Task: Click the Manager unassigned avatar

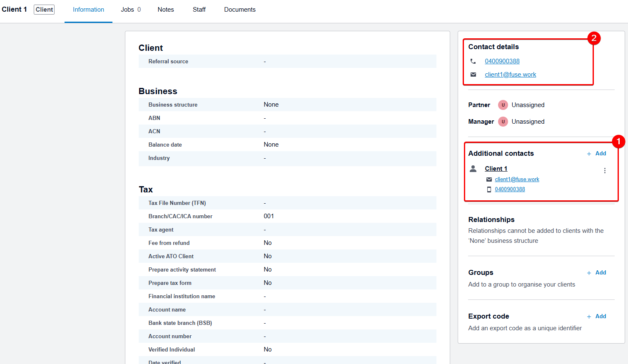Action: tap(503, 122)
